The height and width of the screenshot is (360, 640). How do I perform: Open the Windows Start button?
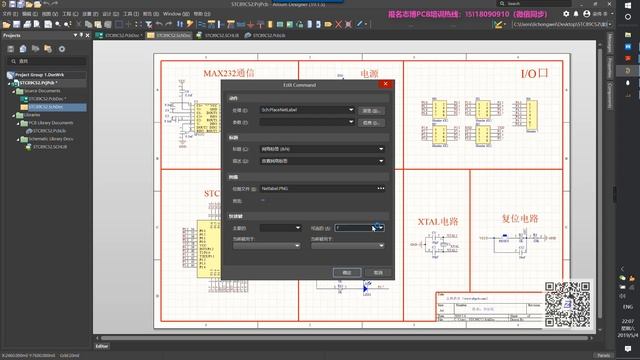[628, 5]
